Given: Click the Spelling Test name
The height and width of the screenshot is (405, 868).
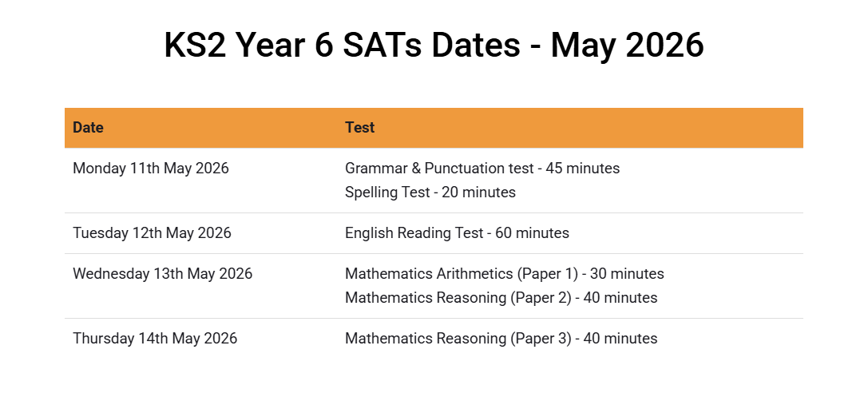Looking at the screenshot, I should 387,193.
